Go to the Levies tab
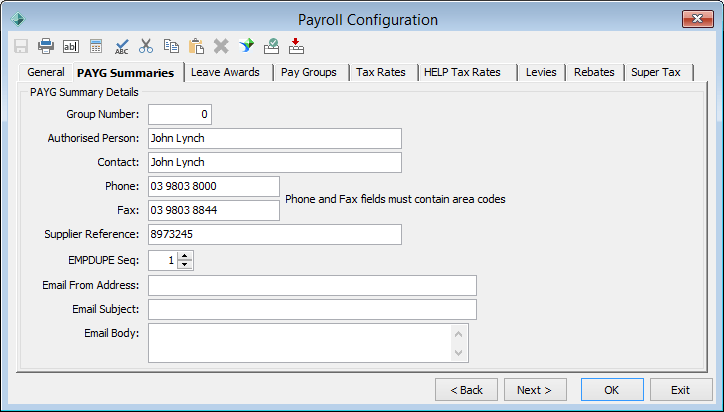This screenshot has height=412, width=724. pyautogui.click(x=541, y=72)
